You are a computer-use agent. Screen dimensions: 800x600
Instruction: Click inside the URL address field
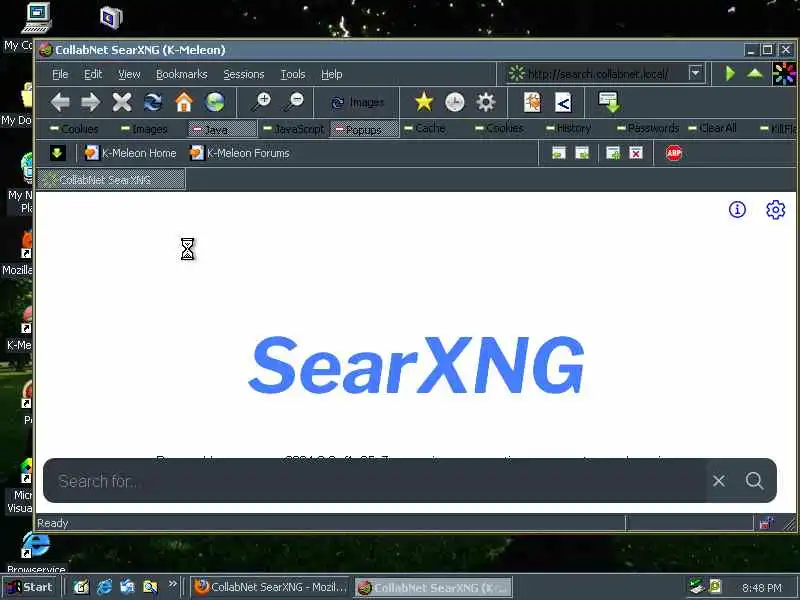point(605,74)
